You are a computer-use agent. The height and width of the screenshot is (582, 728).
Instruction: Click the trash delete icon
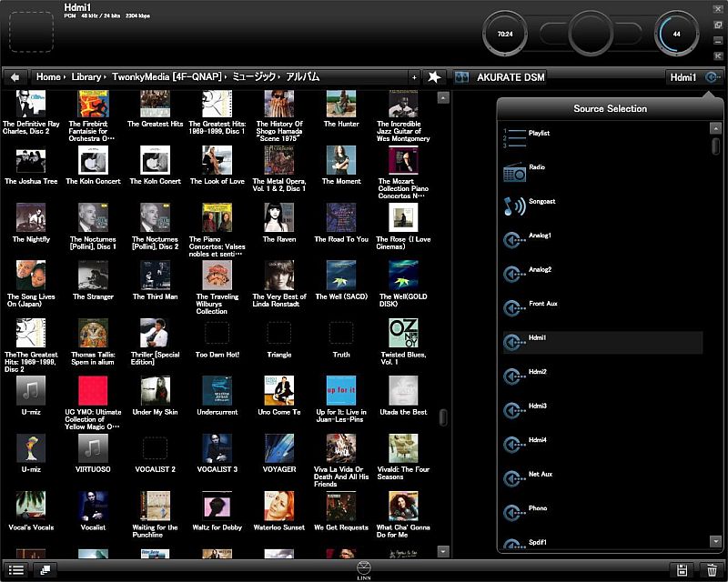712,569
